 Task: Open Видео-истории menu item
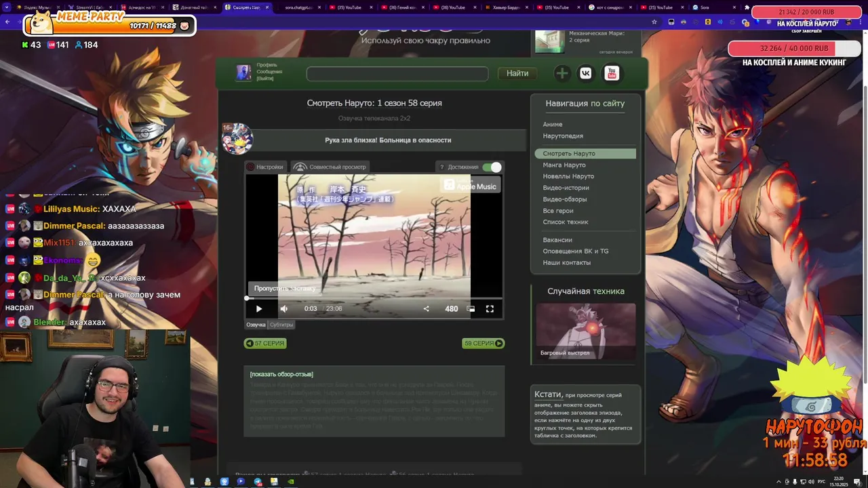pos(566,188)
